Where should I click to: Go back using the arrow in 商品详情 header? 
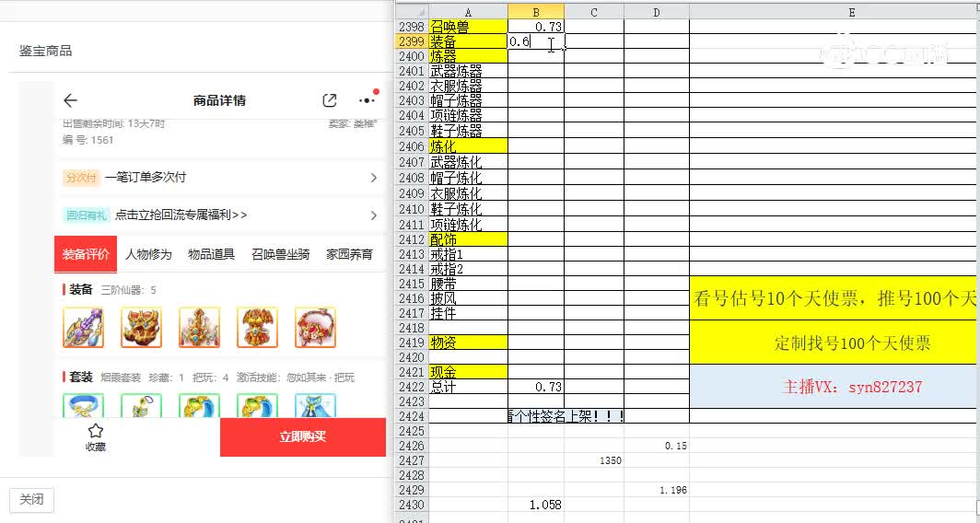[71, 100]
